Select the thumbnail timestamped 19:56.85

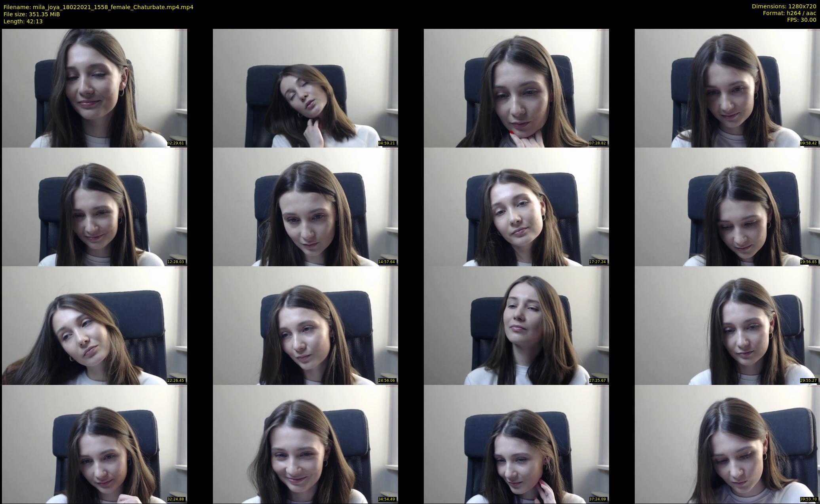click(727, 207)
